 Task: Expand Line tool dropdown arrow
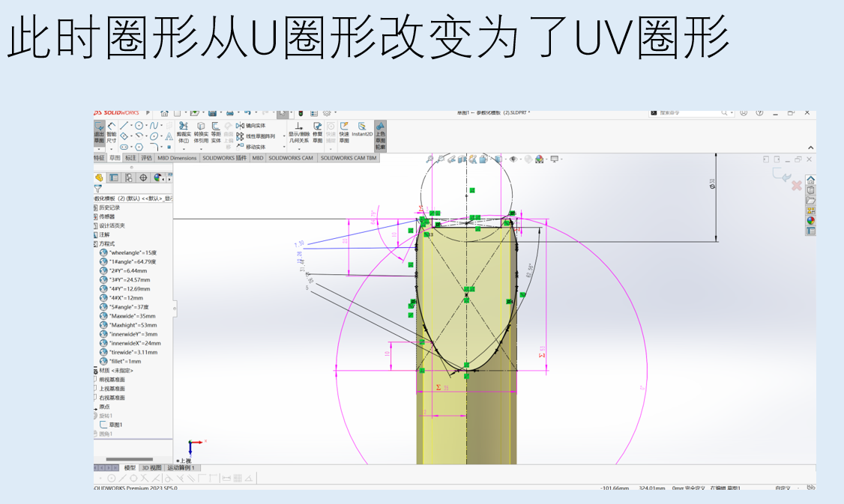131,125
